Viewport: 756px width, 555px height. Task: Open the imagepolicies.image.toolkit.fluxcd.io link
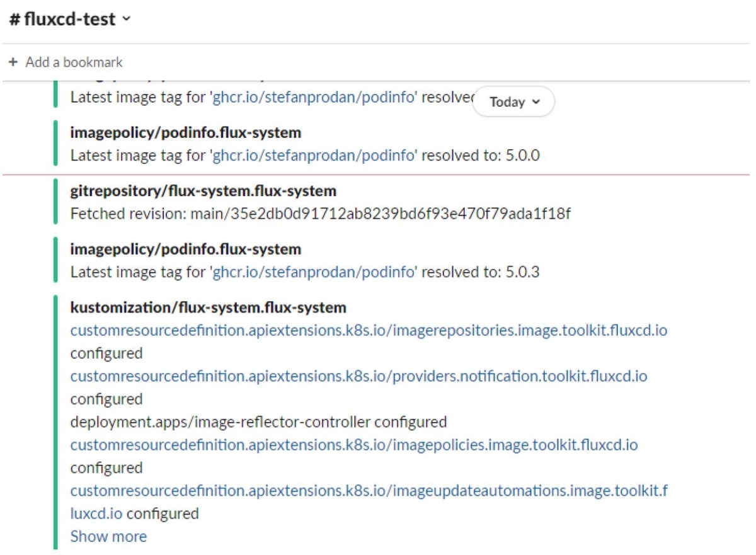point(353,445)
